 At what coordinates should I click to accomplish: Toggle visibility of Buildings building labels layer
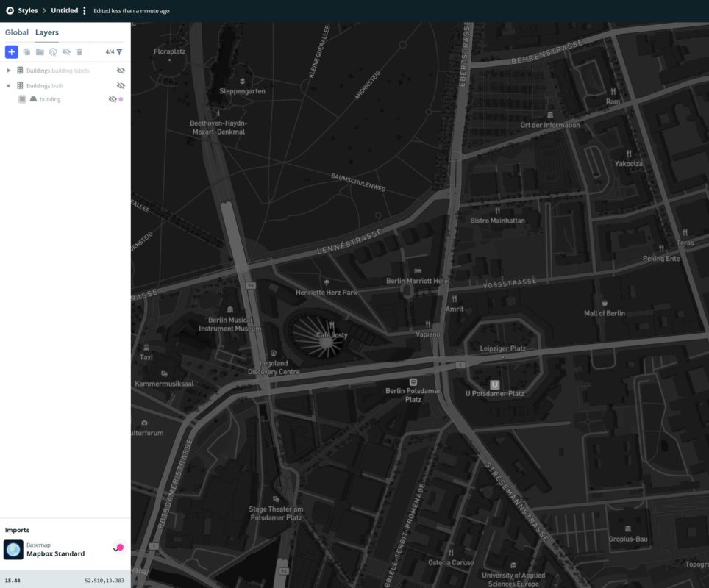tap(121, 71)
